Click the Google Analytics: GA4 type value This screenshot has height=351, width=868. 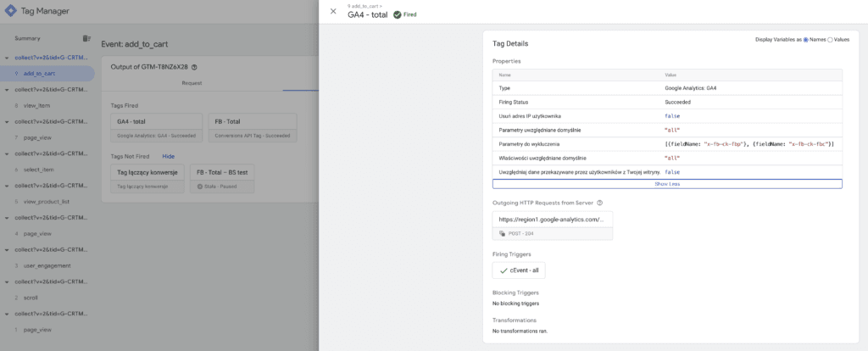point(691,87)
